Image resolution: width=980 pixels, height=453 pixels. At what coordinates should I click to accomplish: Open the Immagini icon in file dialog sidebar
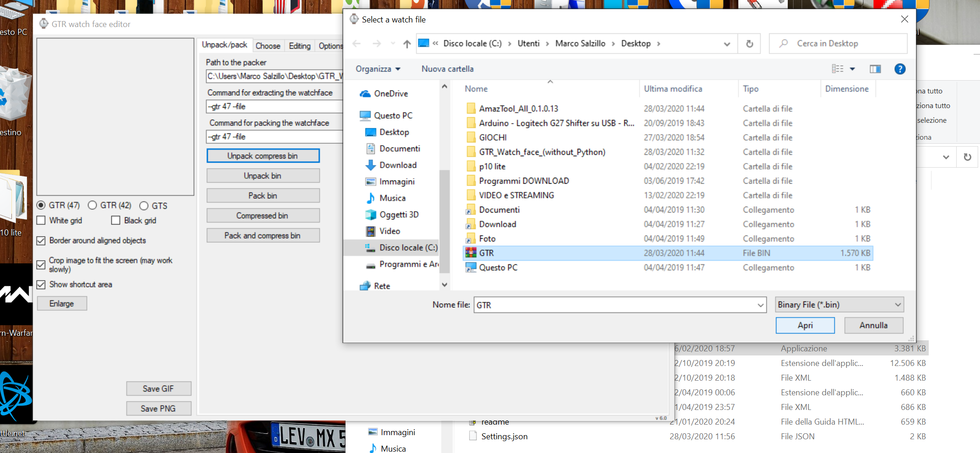[x=370, y=181]
